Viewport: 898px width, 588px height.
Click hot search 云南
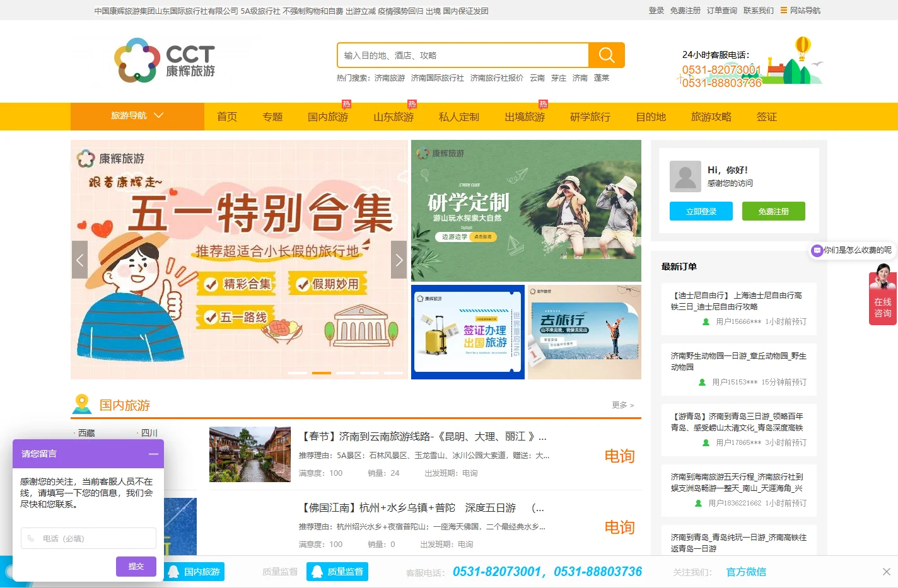pos(537,78)
